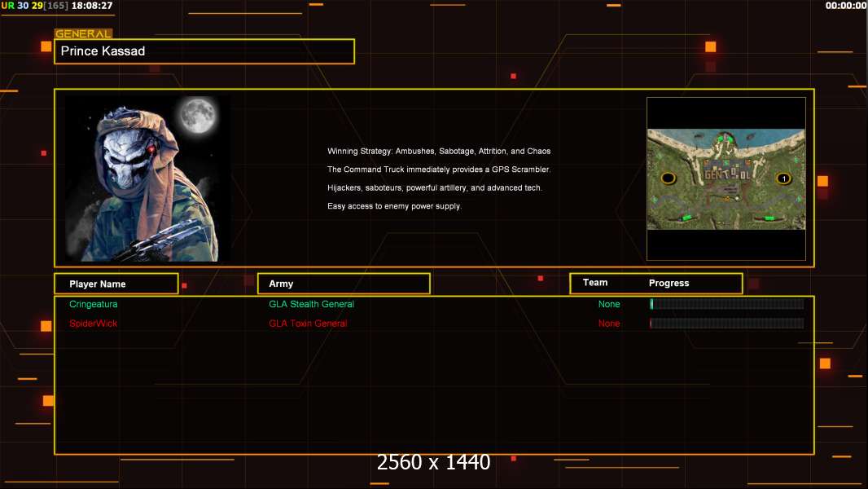Click the 18:08:27 clock readout
Image resolution: width=868 pixels, height=489 pixels.
click(92, 6)
